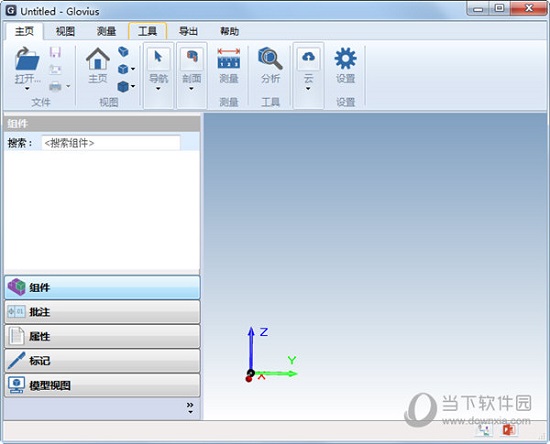Switch to the 主页 ribbon tab

pos(25,31)
